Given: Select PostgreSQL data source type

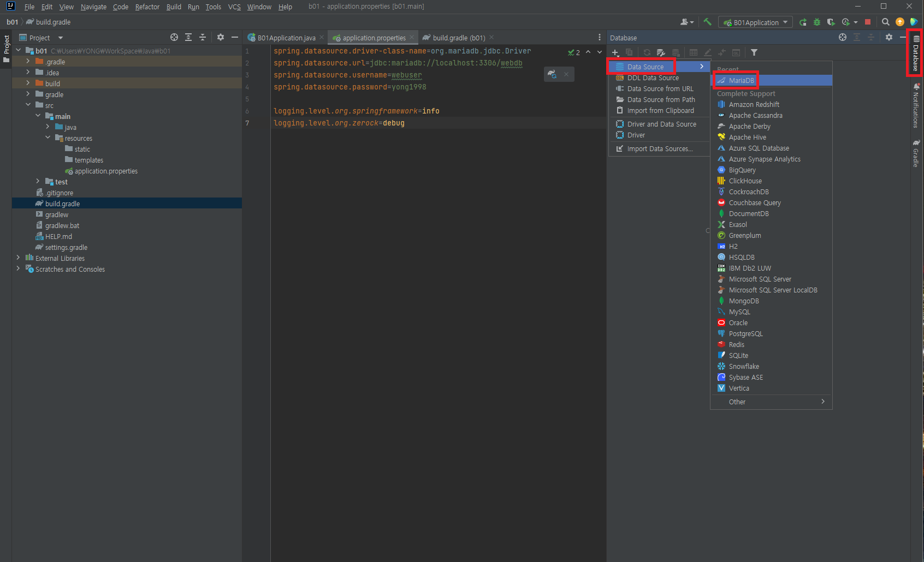Looking at the screenshot, I should pyautogui.click(x=771, y=334).
